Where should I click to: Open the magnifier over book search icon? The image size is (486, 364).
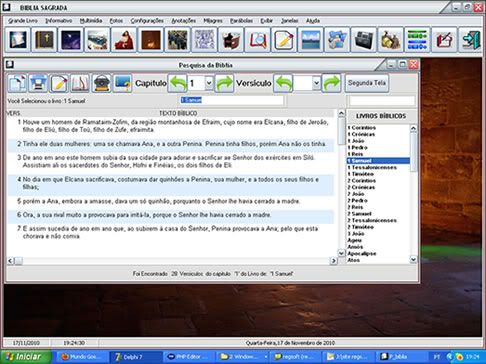[257, 40]
